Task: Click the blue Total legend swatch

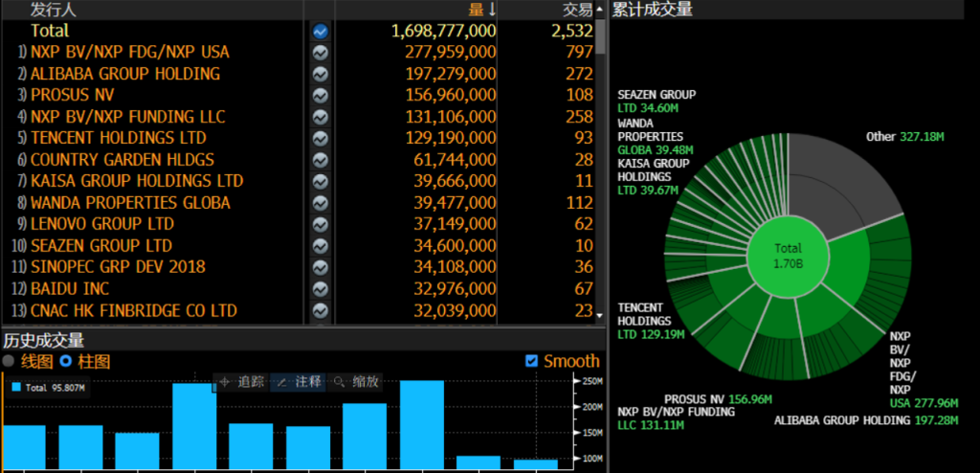Action: point(16,388)
